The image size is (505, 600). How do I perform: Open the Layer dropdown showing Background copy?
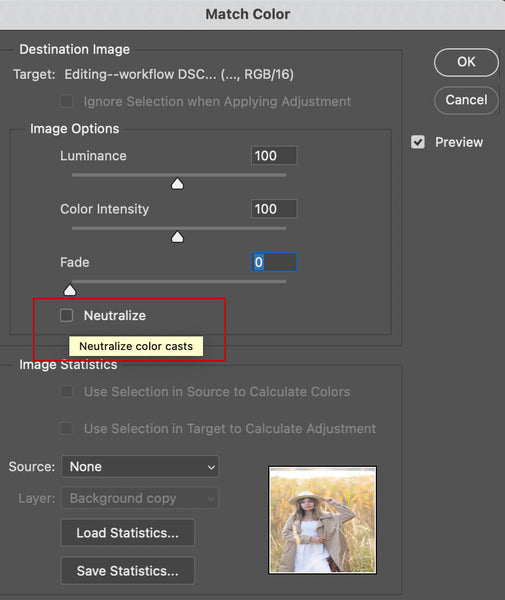coord(140,498)
